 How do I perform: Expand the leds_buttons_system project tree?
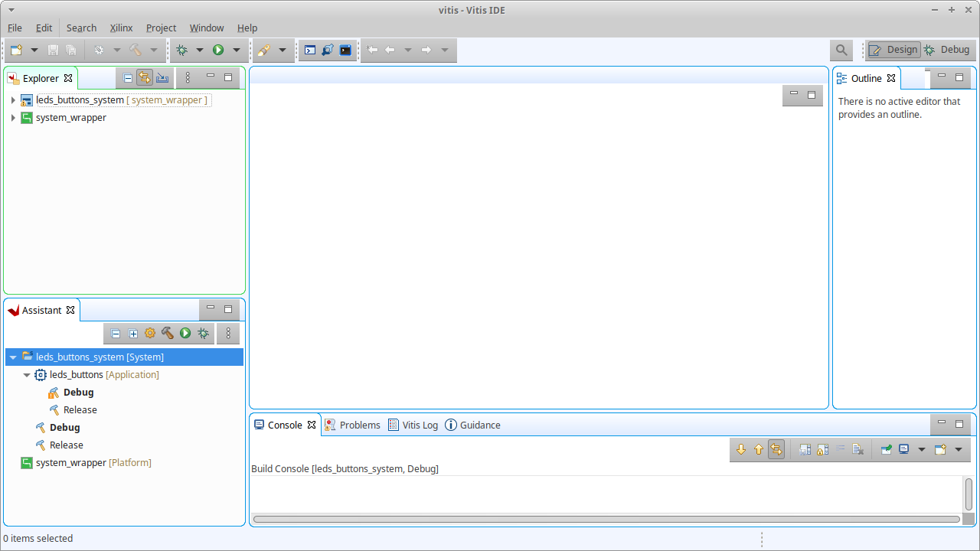(12, 99)
